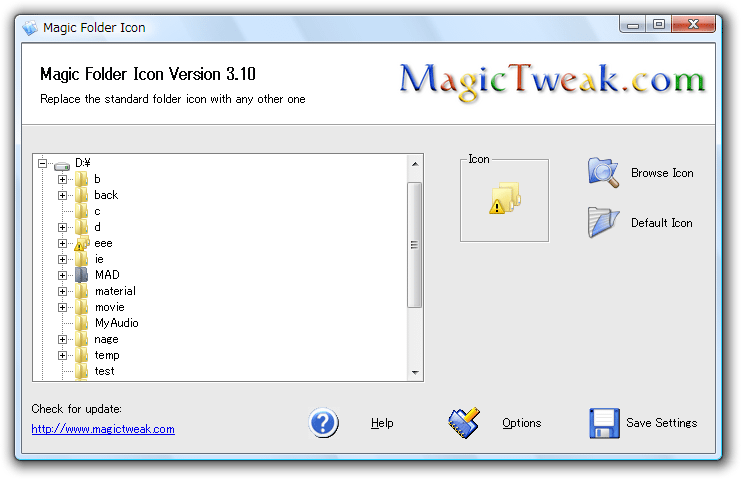Screen dimensions: 742x479
Task: Click the folder icon next to MyAudio
Action: pyautogui.click(x=82, y=323)
